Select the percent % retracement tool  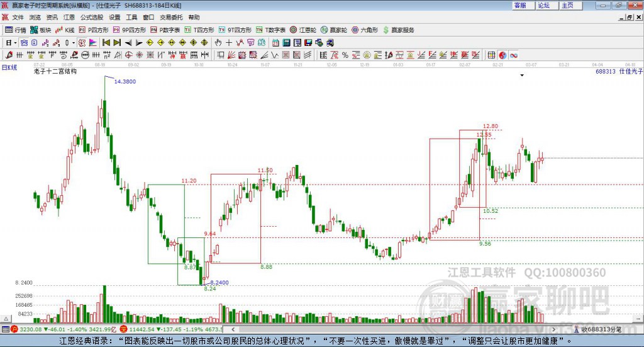(x=345, y=55)
